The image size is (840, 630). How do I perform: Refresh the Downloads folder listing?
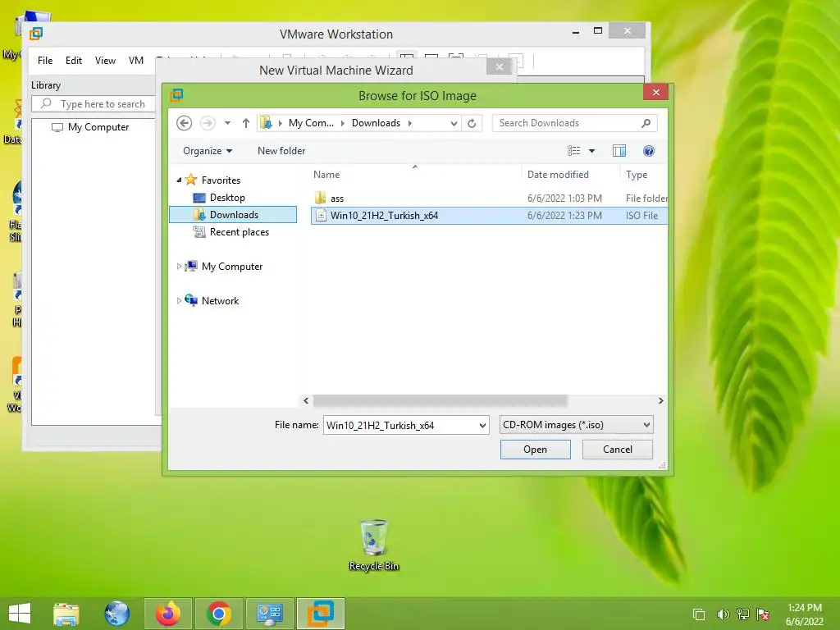click(472, 124)
